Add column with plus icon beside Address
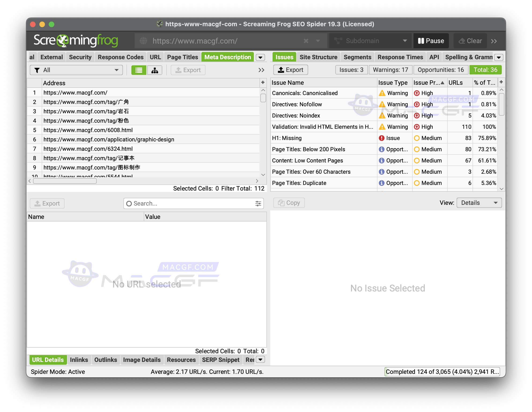The image size is (532, 412). (263, 83)
